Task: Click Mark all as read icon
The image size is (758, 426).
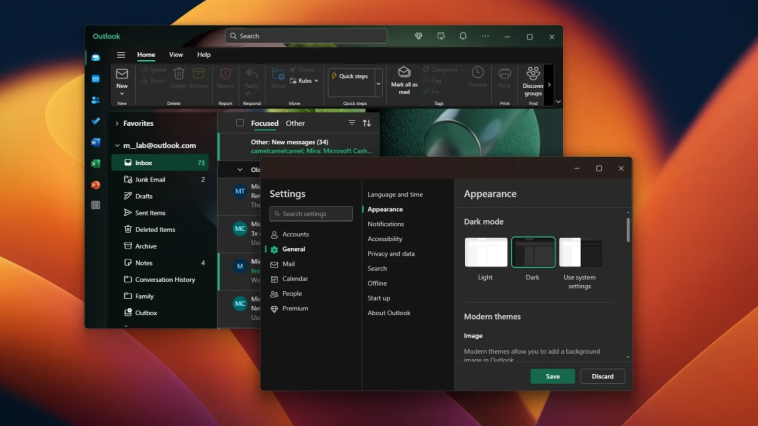Action: pyautogui.click(x=404, y=73)
